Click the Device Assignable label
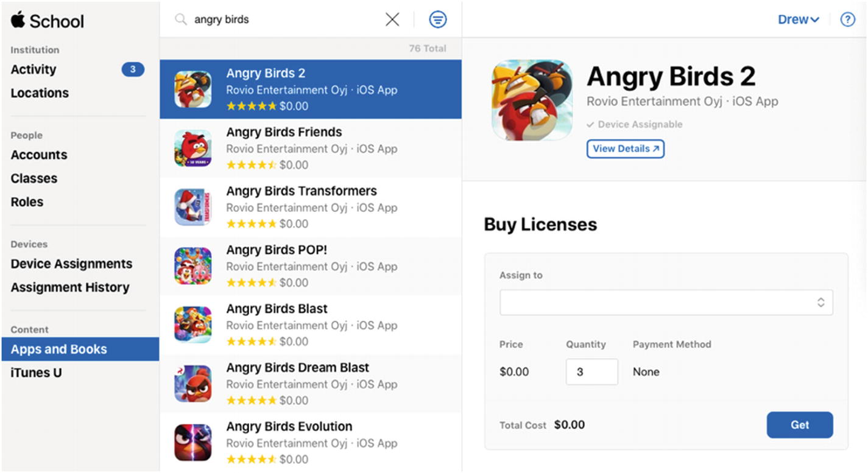The image size is (868, 473). [x=634, y=124]
